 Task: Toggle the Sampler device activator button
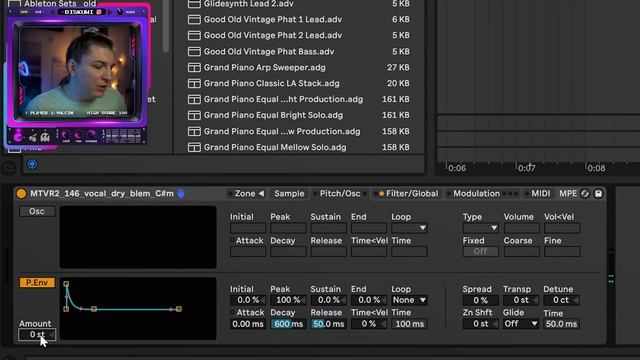click(x=21, y=193)
